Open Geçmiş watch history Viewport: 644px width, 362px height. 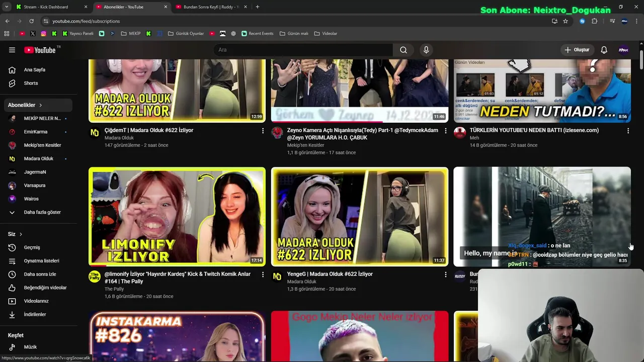point(39,247)
